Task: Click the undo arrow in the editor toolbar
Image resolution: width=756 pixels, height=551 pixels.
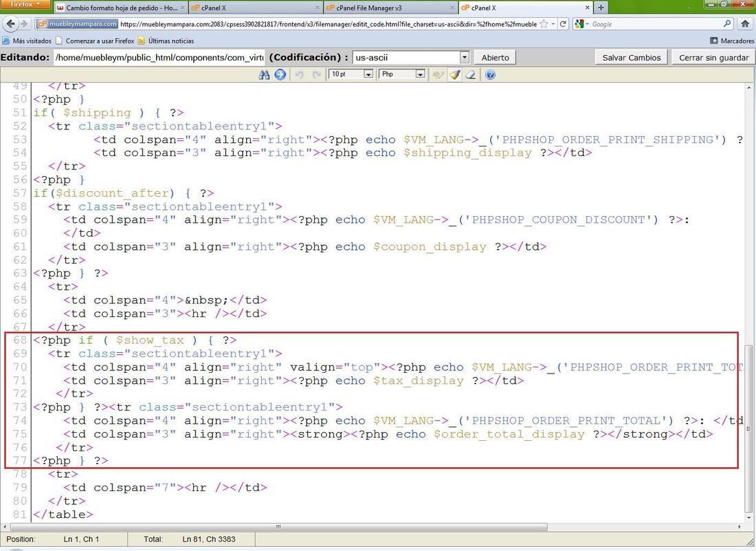Action: [300, 75]
